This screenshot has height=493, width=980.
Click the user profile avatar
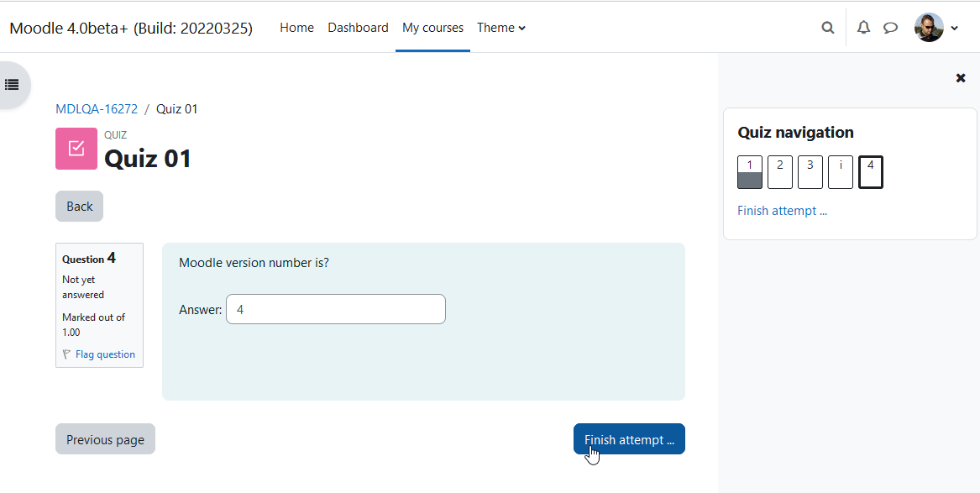(929, 28)
